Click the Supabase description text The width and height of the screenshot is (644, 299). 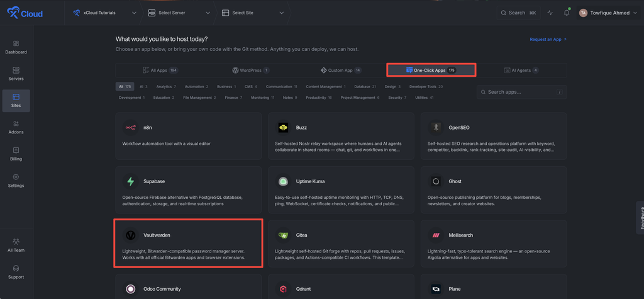point(182,200)
